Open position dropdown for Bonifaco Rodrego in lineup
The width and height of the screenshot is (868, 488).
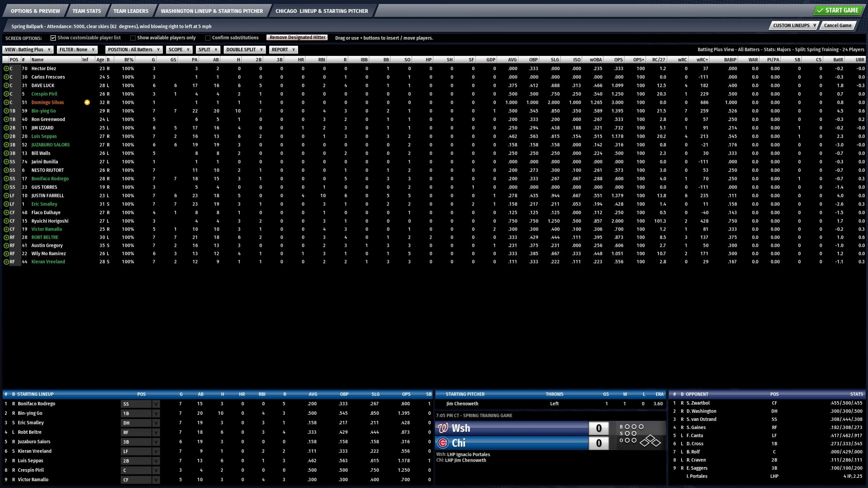(156, 404)
